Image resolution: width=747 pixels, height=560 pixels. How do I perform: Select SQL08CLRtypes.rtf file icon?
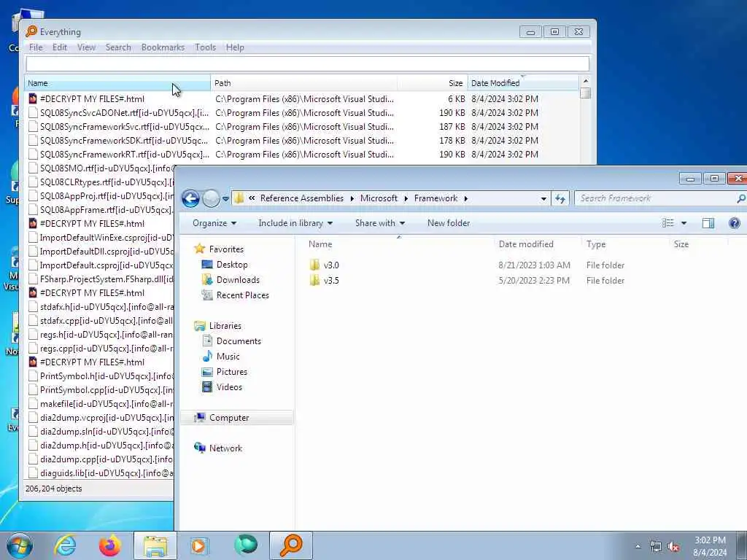click(x=33, y=182)
